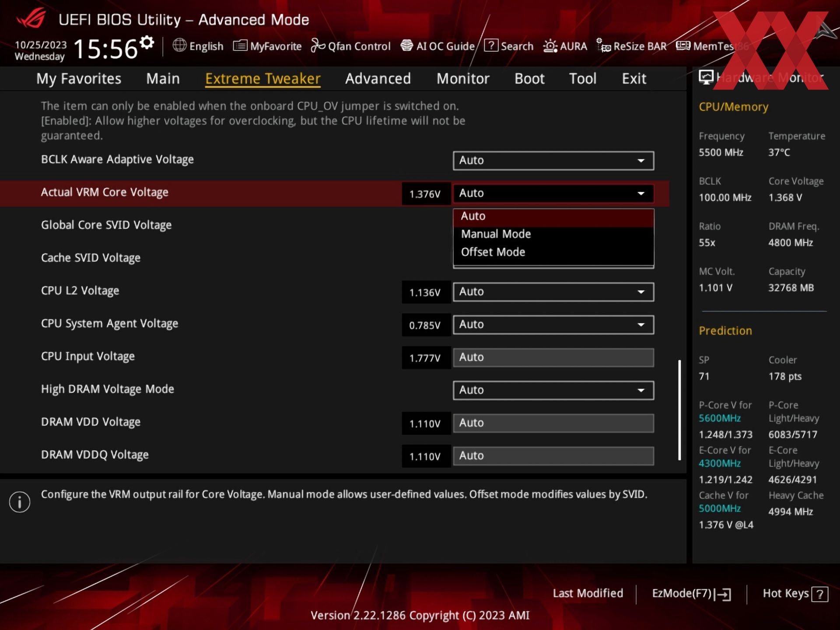840x630 pixels.
Task: Click the info icon beside description
Action: pos(20,502)
